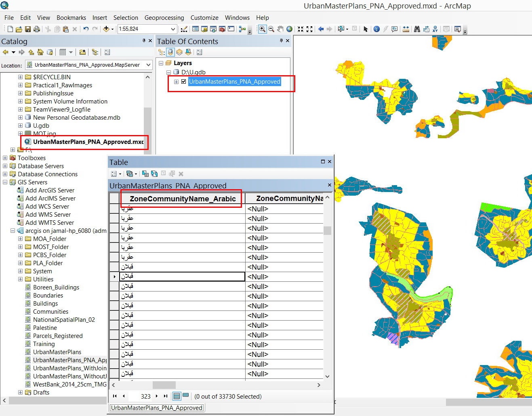List layers By Source in TOC
Image resolution: width=532 pixels, height=416 pixels.
pyautogui.click(x=170, y=52)
